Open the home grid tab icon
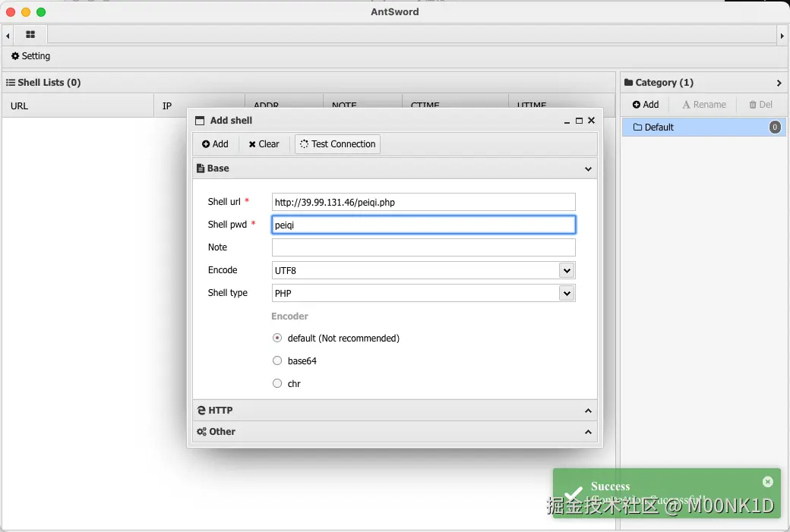The image size is (790, 532). coord(30,34)
